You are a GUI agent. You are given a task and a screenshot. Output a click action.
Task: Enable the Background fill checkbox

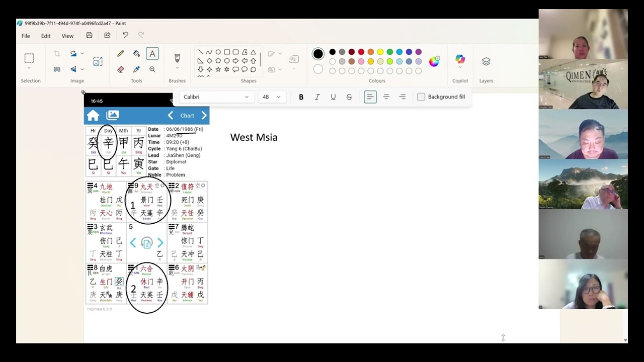[421, 97]
